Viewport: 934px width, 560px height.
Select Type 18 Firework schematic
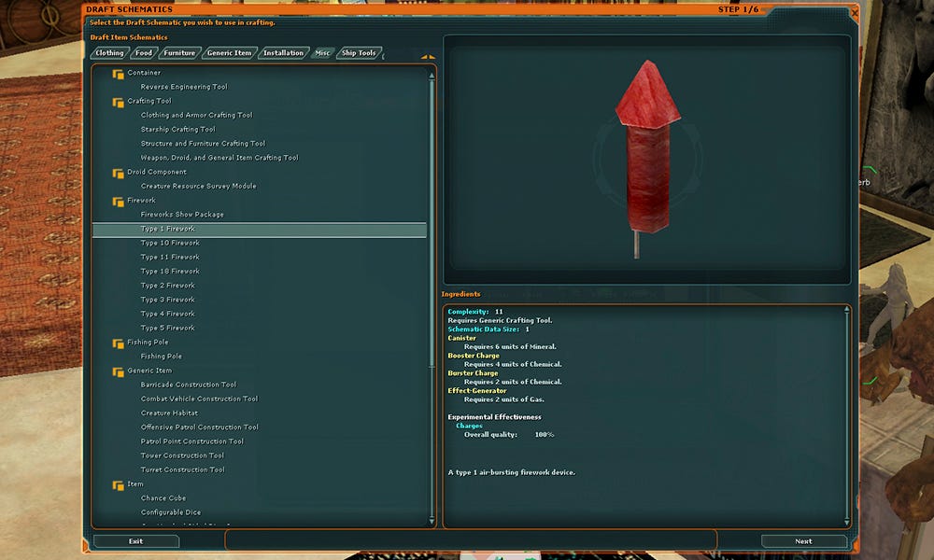coord(170,272)
